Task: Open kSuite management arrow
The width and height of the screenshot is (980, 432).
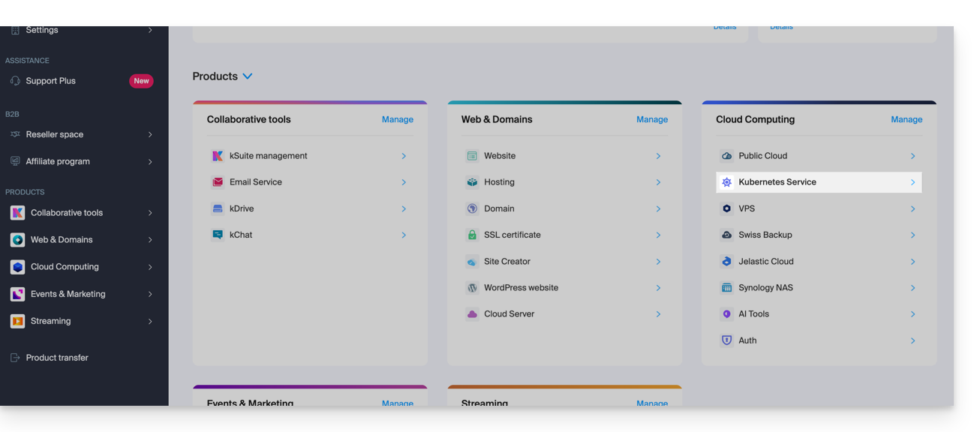Action: coord(404,156)
